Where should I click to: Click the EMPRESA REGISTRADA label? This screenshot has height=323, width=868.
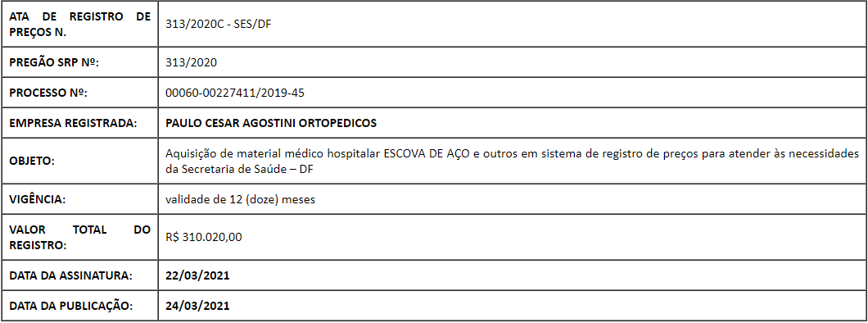coord(73,123)
